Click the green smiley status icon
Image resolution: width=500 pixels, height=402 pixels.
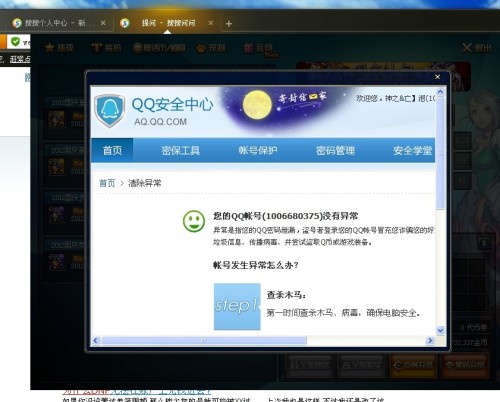pos(194,221)
